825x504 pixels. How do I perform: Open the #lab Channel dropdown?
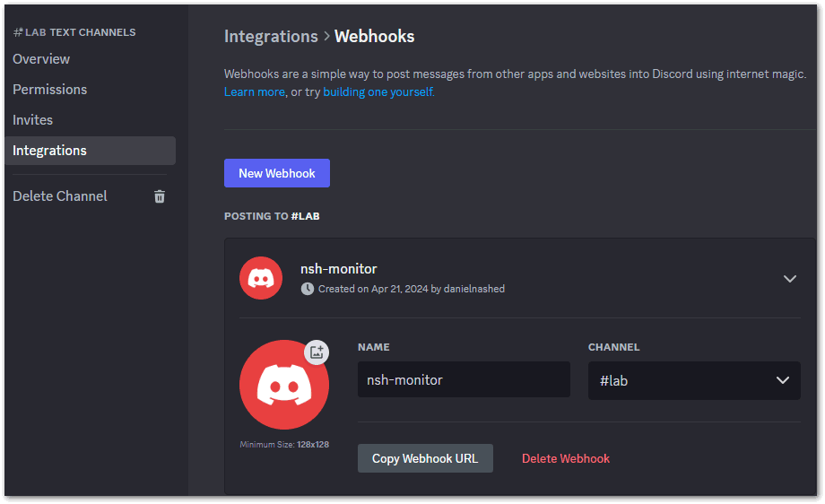click(694, 380)
